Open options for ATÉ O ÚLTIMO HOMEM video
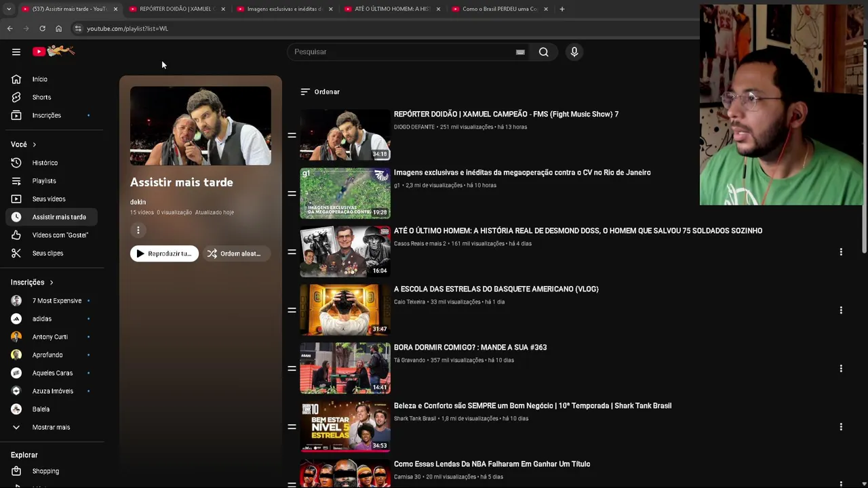 (841, 251)
